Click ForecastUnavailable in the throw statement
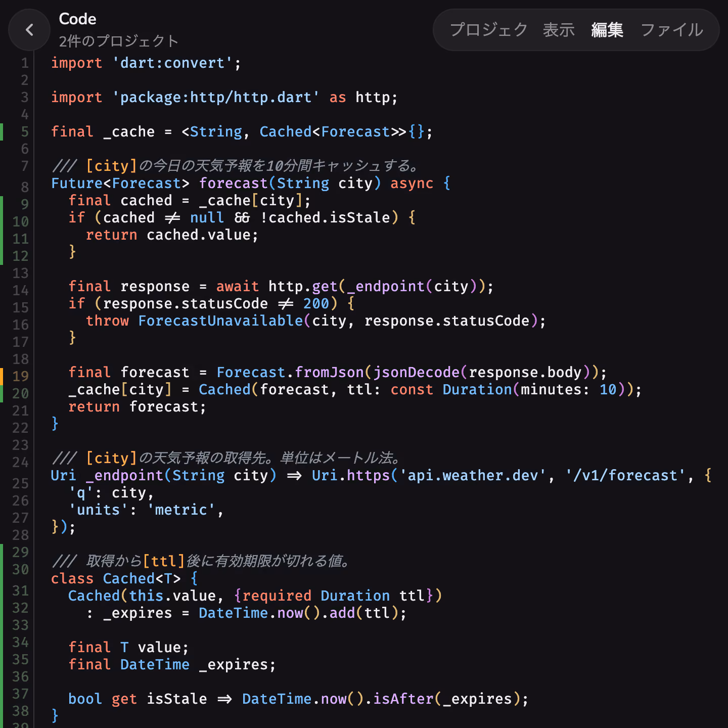Screen dimensions: 728x728 tap(220, 321)
